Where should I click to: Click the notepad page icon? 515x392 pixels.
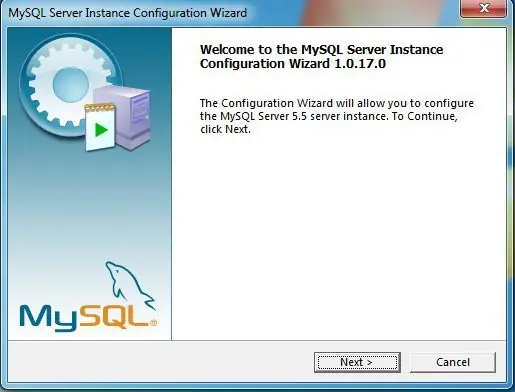pyautogui.click(x=100, y=127)
